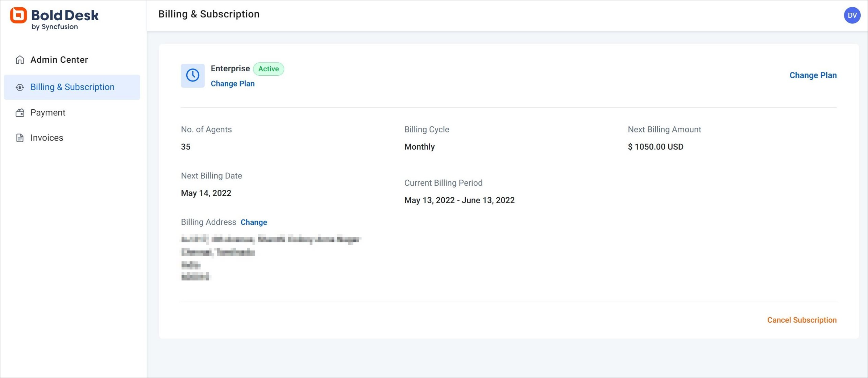Click the Active status badge
Viewport: 868px width, 378px height.
click(269, 69)
